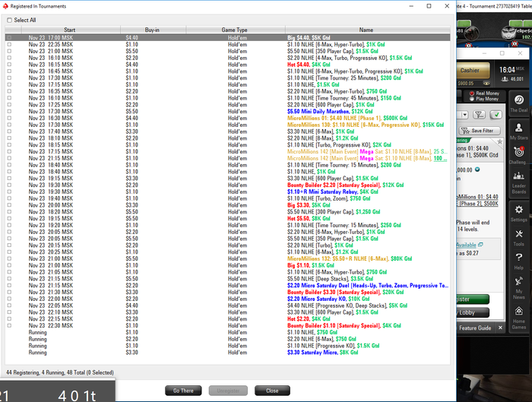Select MicroMillions 130: $1.10 NLHE row
532x402 pixels.
click(x=227, y=125)
